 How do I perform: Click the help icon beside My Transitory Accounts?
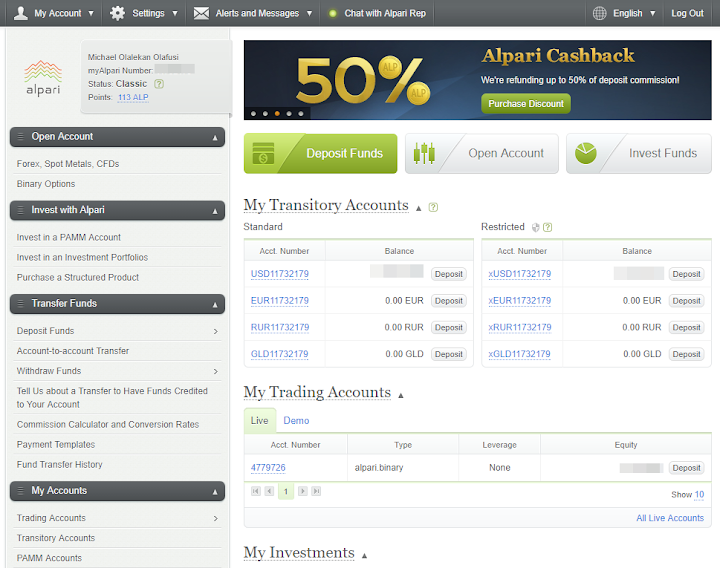point(433,207)
